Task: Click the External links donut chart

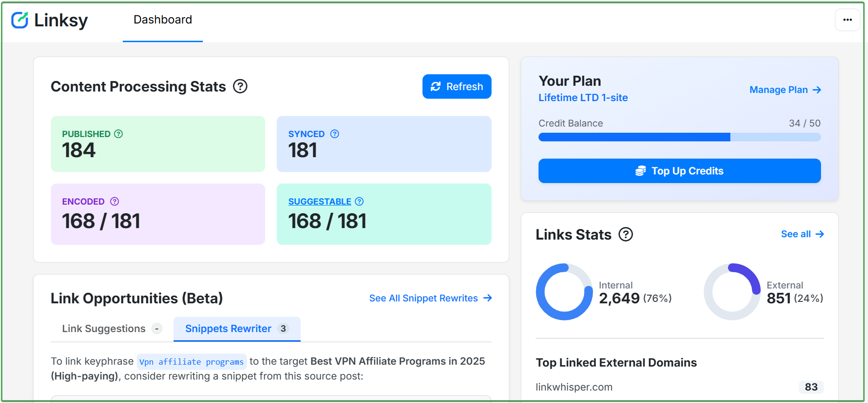Action: pyautogui.click(x=732, y=292)
